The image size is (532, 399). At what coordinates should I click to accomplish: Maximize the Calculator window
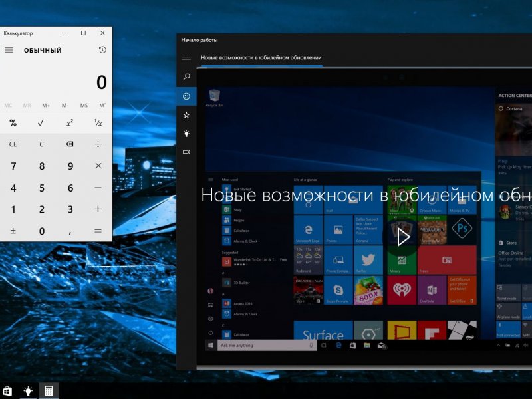tap(84, 33)
